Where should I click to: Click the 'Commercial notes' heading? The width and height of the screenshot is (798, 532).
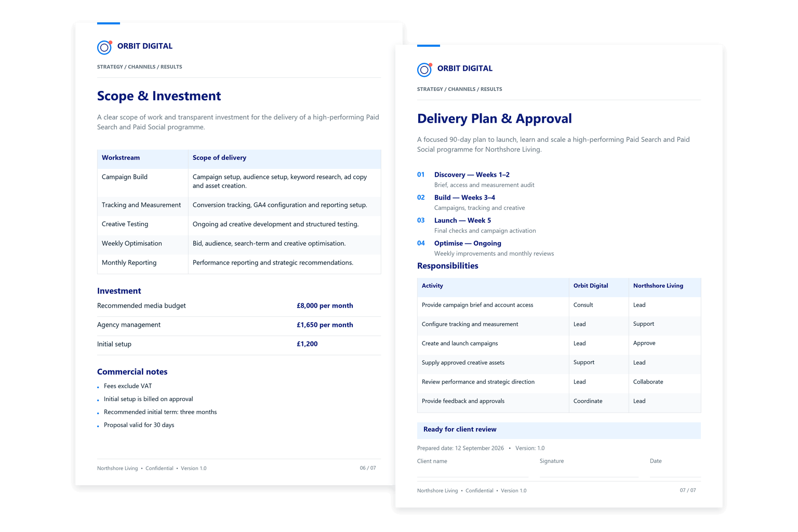click(x=132, y=372)
